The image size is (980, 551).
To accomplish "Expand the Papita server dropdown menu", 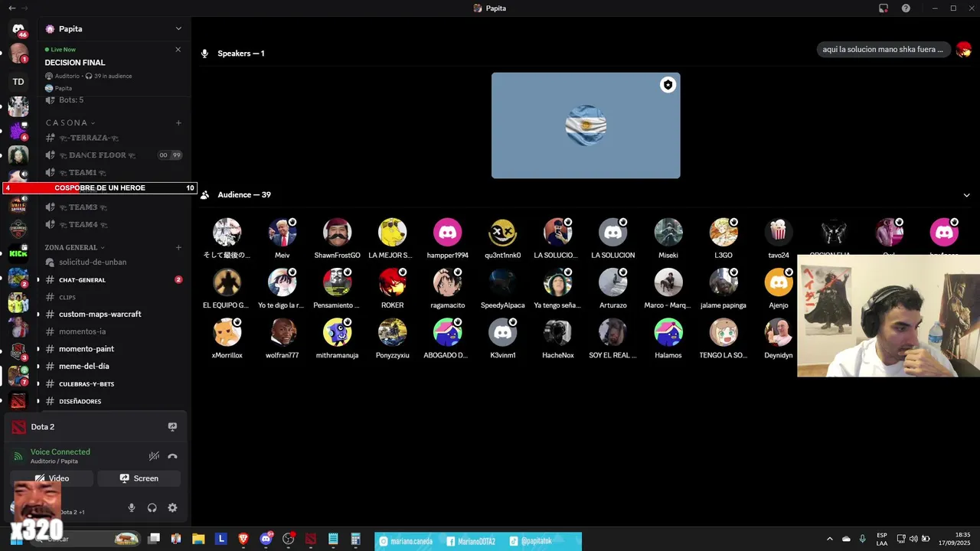I will pos(178,29).
